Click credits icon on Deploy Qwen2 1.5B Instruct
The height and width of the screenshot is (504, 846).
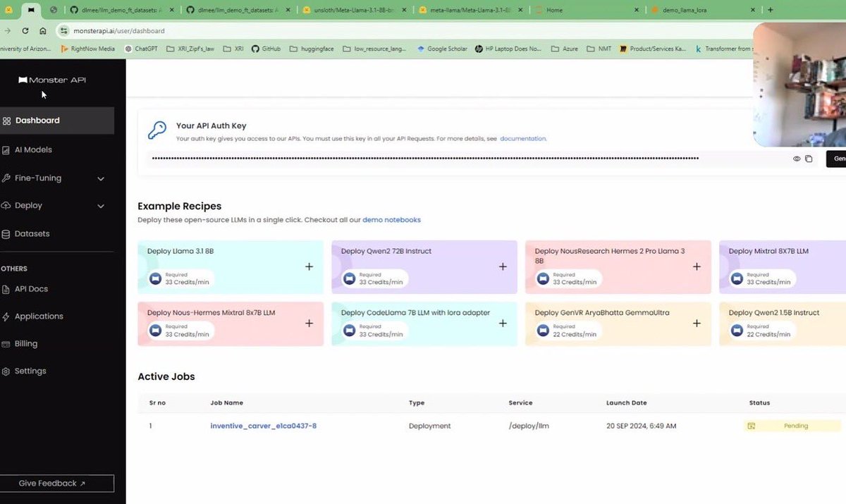(737, 331)
